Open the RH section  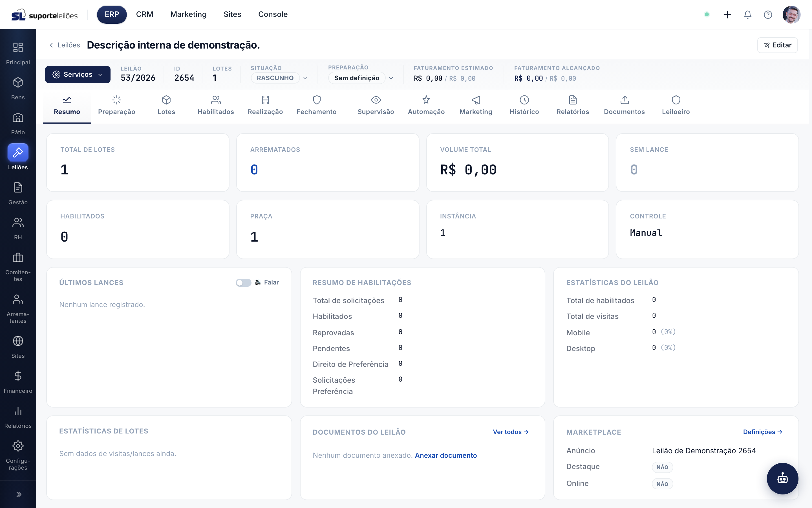[18, 228]
